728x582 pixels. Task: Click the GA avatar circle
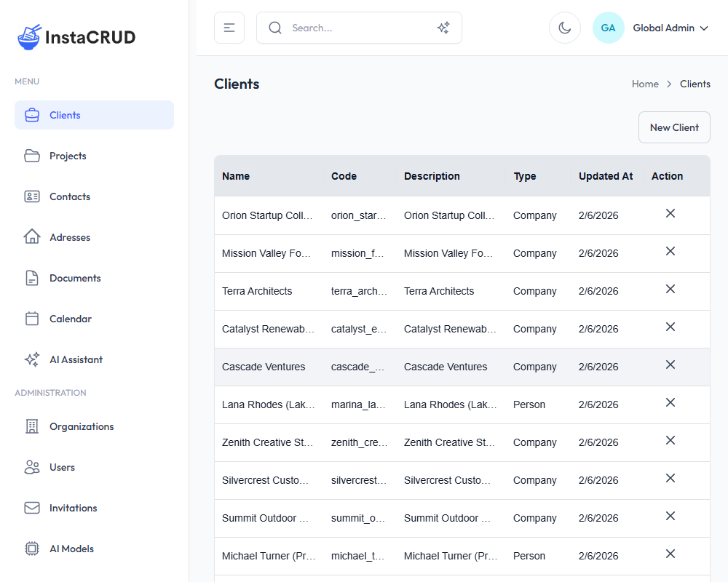tap(608, 28)
